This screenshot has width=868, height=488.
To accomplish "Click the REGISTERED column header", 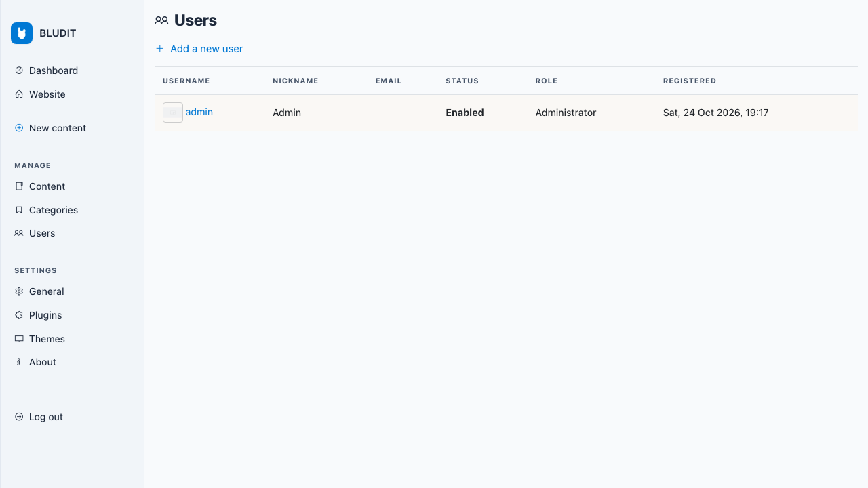I will pos(690,81).
